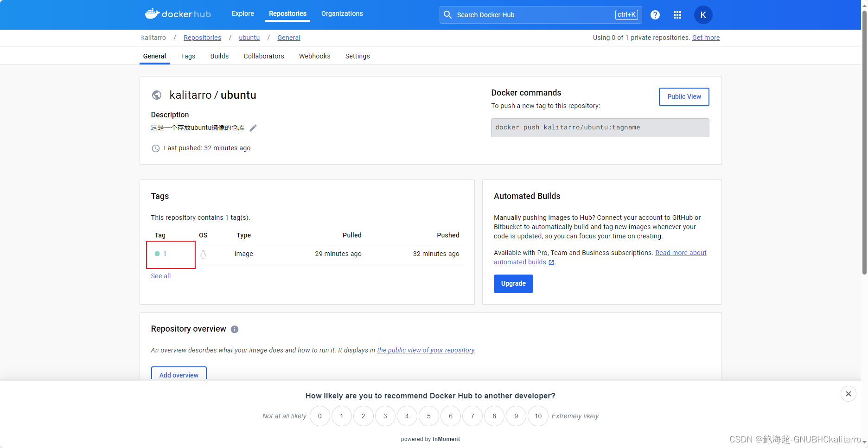
Task: Focus the Search Docker Hub field
Action: [541, 15]
